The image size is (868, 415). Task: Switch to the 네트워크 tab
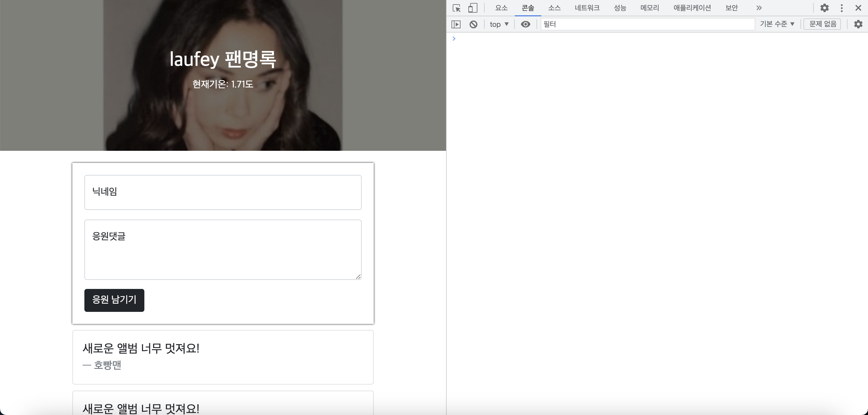(587, 8)
